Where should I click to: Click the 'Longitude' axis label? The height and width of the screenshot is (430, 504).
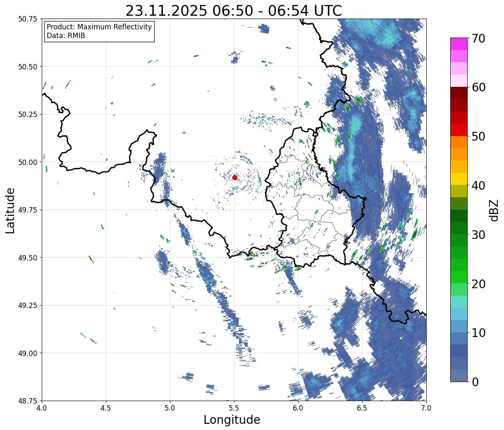(x=232, y=420)
